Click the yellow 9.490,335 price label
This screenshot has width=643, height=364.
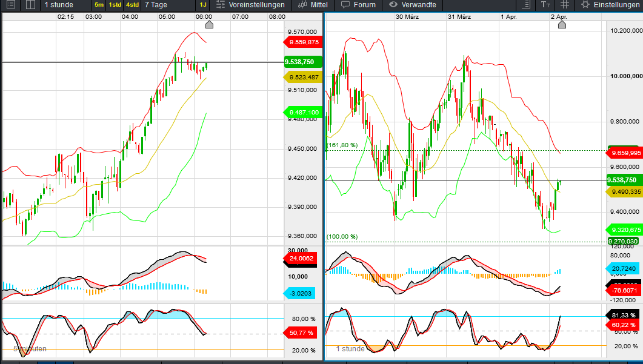625,192
